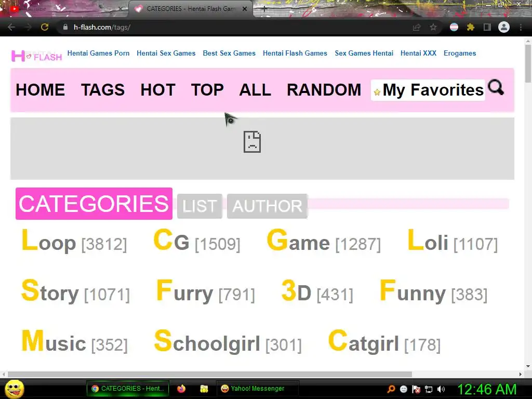Click the H Flash site logo
This screenshot has height=399, width=532.
37,56
